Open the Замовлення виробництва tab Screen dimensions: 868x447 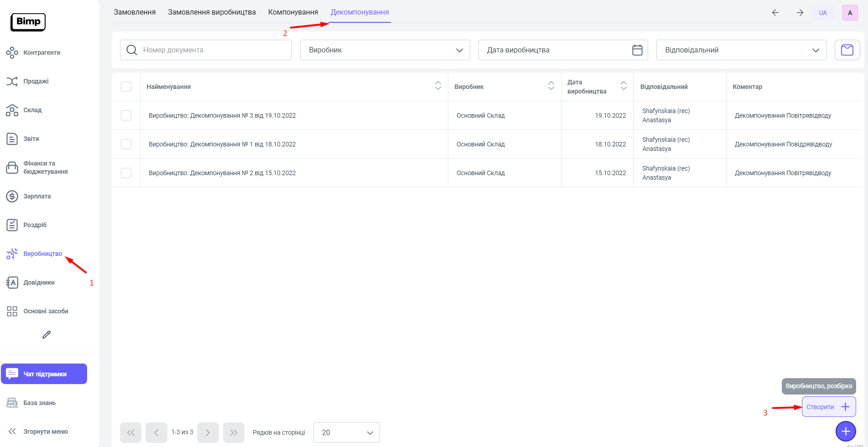pos(212,12)
